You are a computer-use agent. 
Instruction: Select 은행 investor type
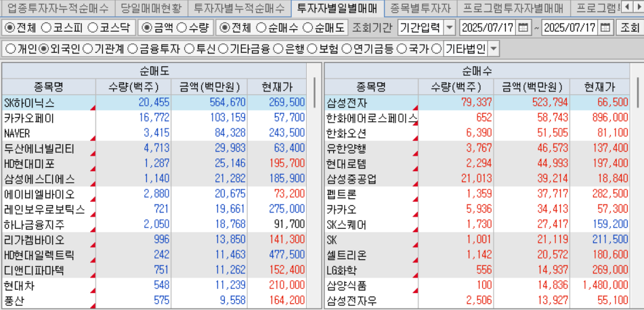pos(278,49)
